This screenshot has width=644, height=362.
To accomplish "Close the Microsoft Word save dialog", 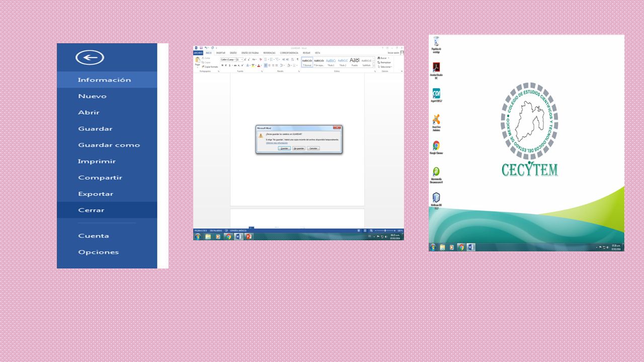I will coord(337,128).
